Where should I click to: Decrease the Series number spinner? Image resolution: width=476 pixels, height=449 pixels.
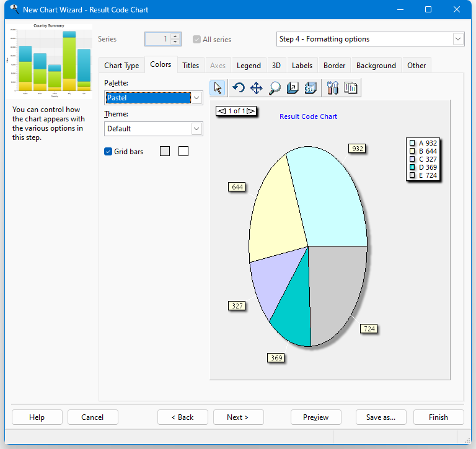[x=175, y=42]
